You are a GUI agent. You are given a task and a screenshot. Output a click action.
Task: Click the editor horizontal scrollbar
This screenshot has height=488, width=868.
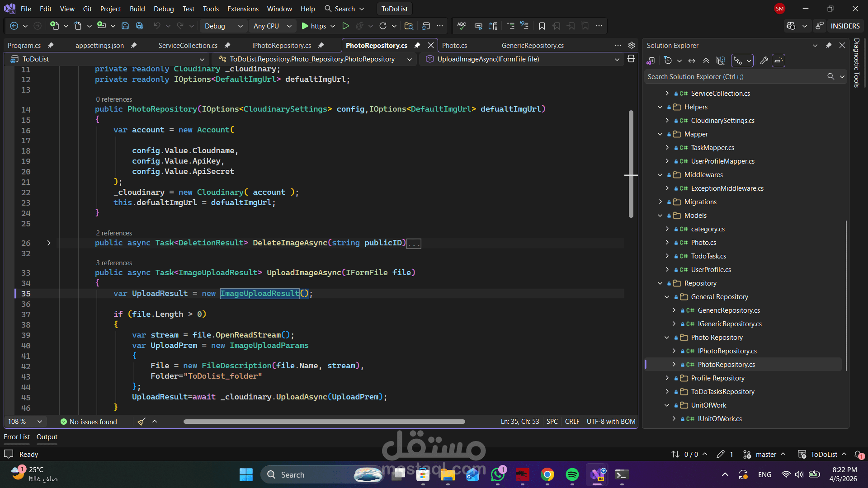tap(324, 422)
